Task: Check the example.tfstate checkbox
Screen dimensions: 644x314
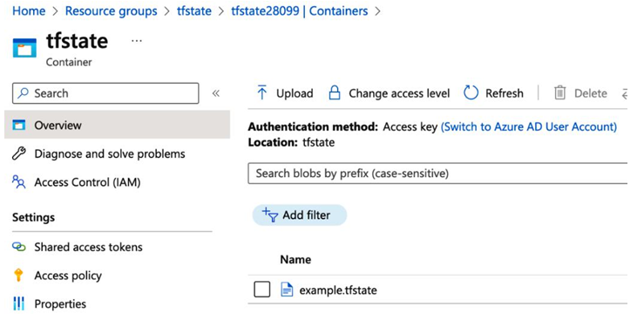Action: 261,290
